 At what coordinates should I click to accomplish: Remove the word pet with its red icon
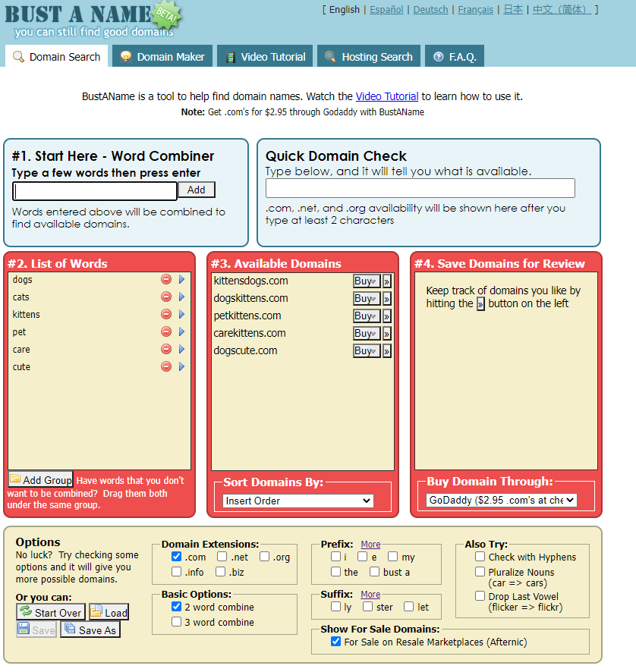click(x=166, y=331)
